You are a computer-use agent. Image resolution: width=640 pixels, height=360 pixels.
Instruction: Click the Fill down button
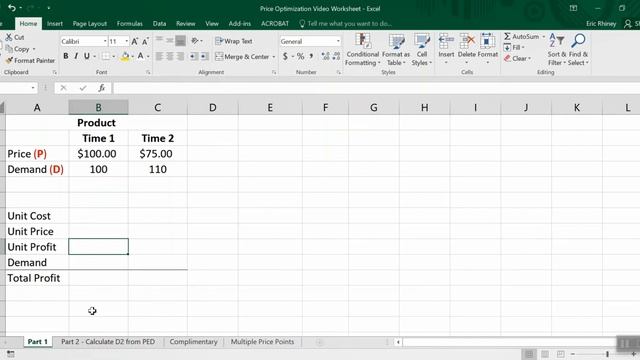pos(514,47)
